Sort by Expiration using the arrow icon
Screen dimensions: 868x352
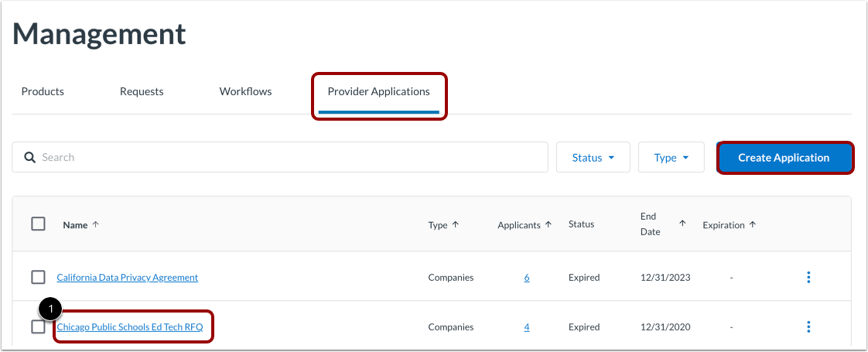click(752, 224)
